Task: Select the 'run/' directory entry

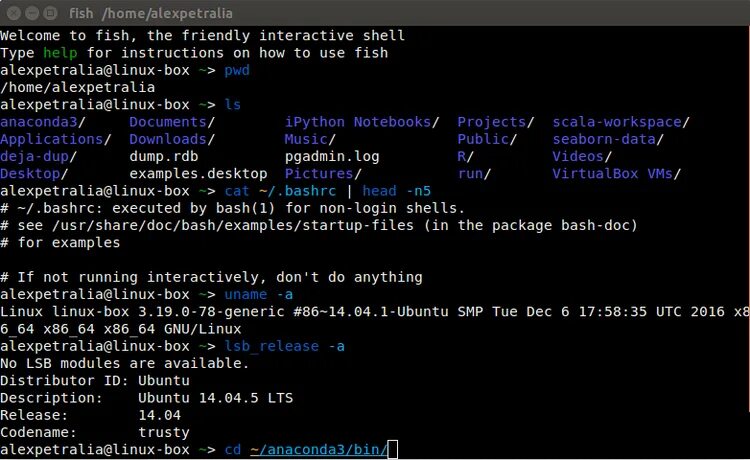Action: point(474,174)
